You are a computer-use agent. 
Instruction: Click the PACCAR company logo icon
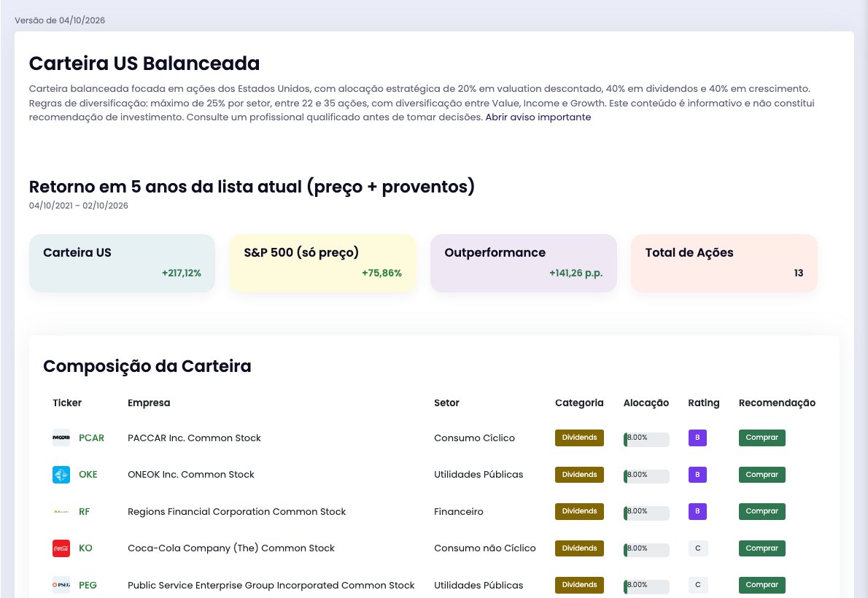[x=61, y=438]
